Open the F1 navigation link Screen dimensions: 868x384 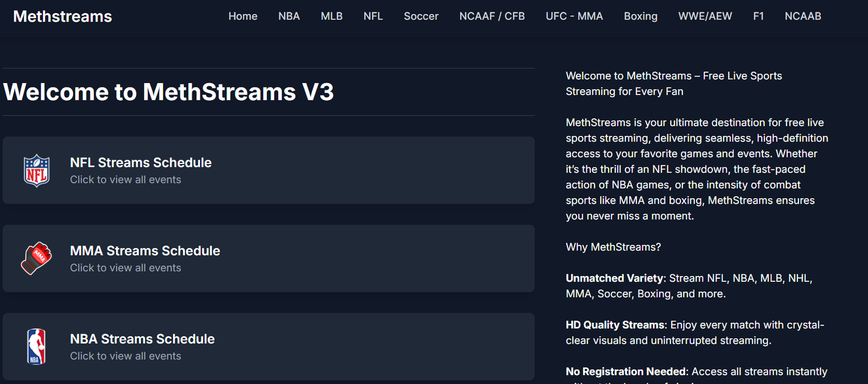(758, 16)
